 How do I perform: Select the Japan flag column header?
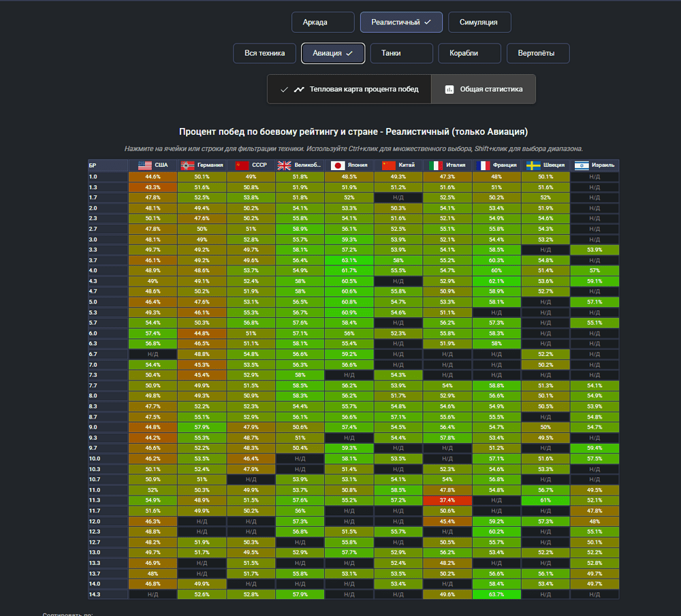click(x=349, y=165)
